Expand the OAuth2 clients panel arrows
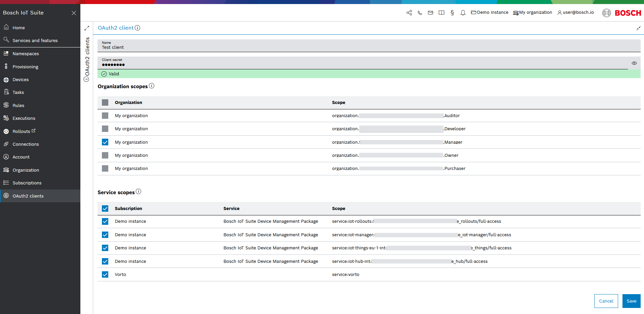 [x=87, y=28]
